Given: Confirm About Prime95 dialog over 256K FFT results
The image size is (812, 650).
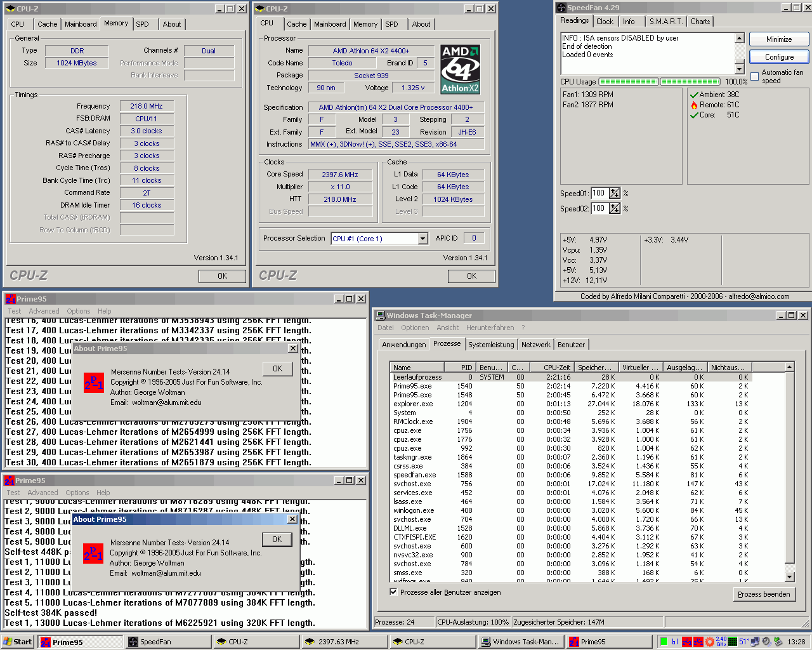Looking at the screenshot, I should coord(277,369).
